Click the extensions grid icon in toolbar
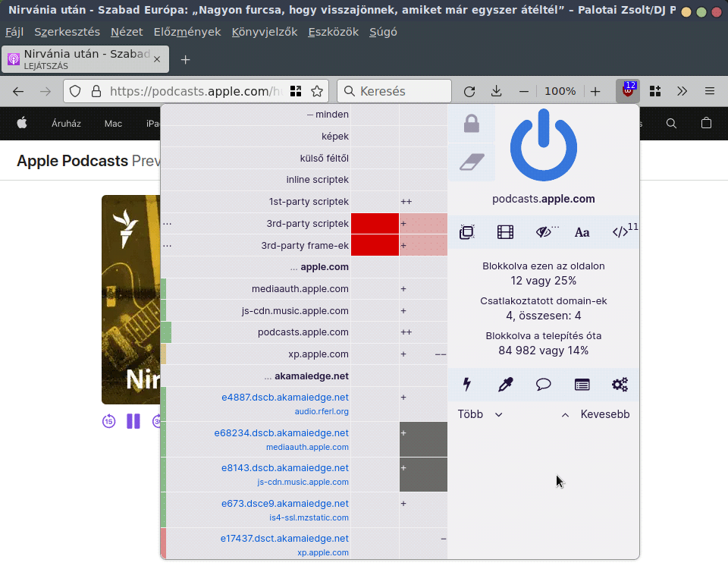 (x=655, y=91)
